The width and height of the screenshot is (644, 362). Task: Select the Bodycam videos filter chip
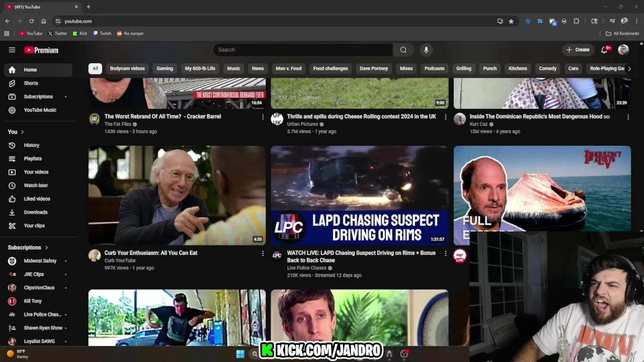pos(127,68)
